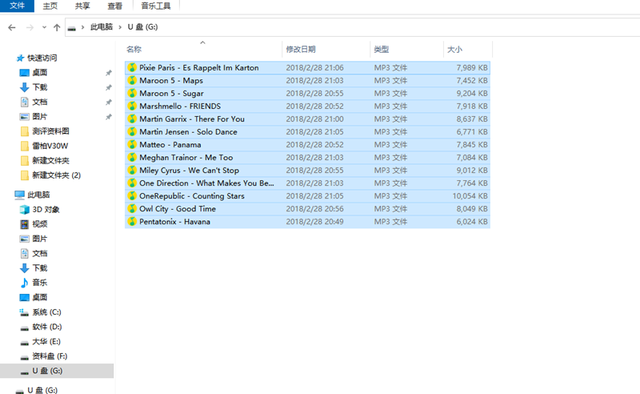The height and width of the screenshot is (394, 640).
Task: Open the 文件 ribbon tab
Action: [17, 6]
